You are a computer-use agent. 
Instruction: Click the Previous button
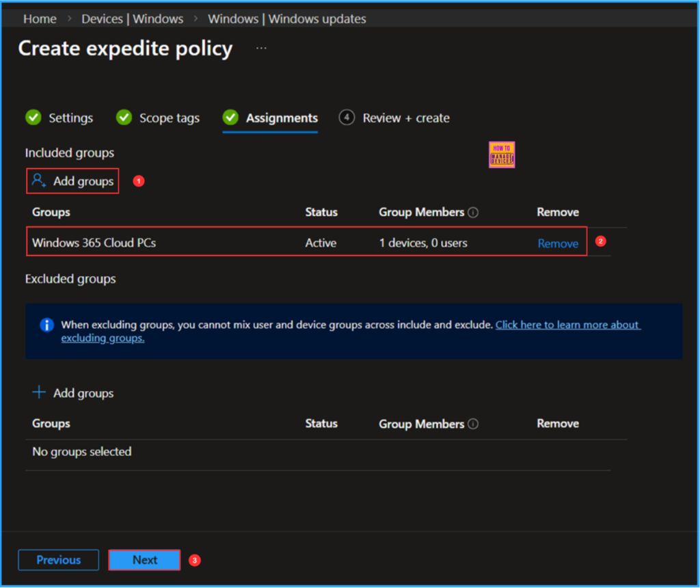coord(58,559)
